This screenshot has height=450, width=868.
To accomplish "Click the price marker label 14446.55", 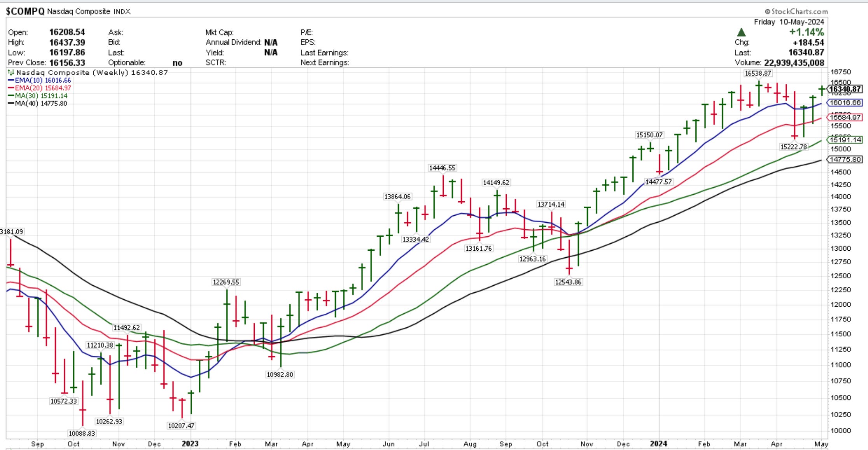I will point(442,168).
